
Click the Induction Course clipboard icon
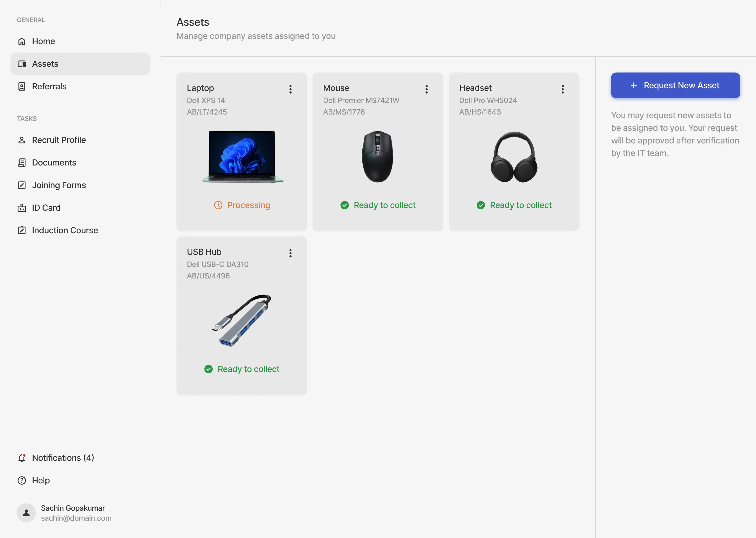22,230
